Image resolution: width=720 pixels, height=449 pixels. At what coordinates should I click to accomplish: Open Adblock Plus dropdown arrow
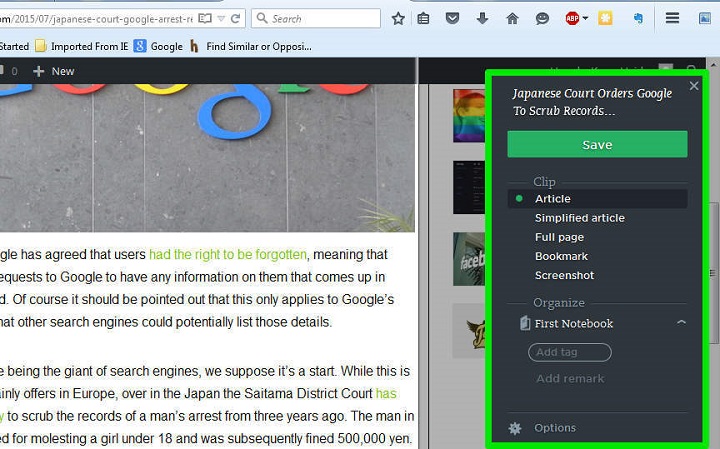585,18
